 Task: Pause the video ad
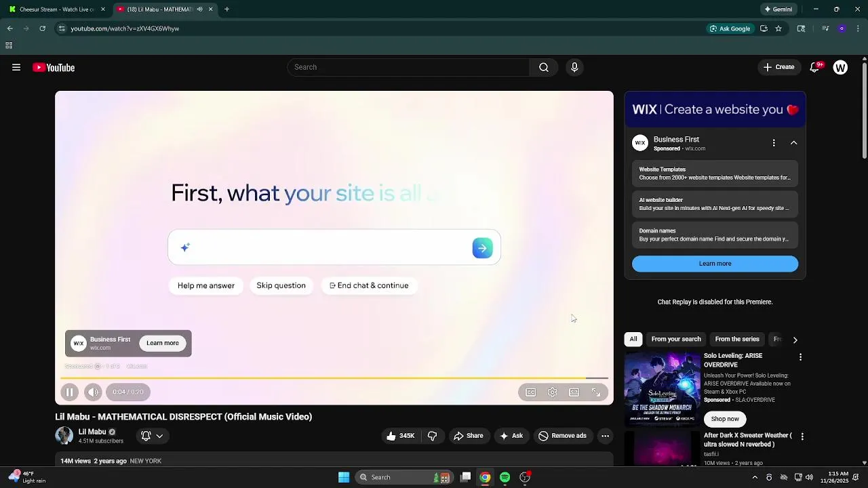[x=69, y=392]
